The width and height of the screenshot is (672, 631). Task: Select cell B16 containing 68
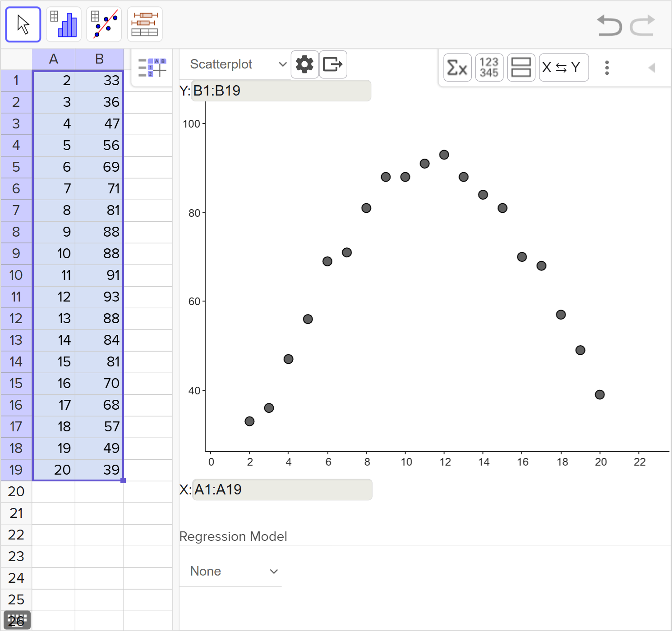point(99,405)
